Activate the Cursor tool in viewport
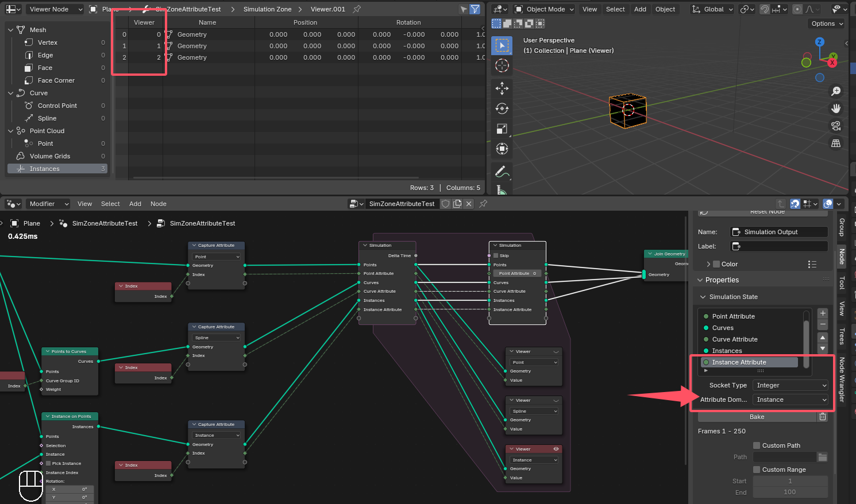The image size is (856, 504). 502,65
